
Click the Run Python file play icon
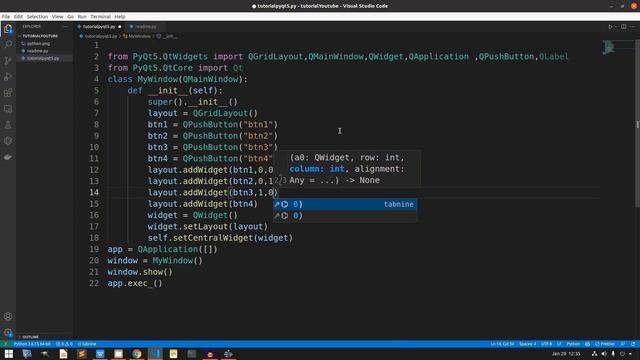(611, 27)
